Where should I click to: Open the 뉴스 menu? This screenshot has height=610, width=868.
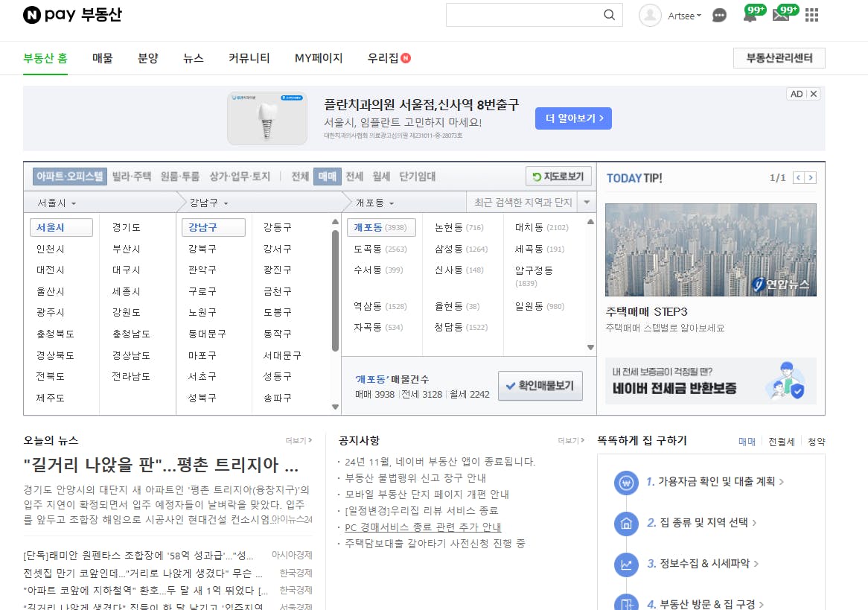(x=194, y=57)
